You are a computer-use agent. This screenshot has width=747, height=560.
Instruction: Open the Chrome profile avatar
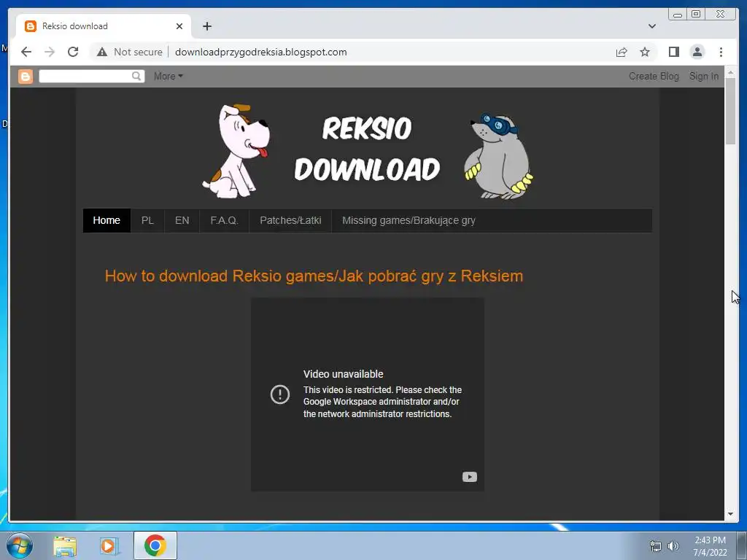(697, 52)
